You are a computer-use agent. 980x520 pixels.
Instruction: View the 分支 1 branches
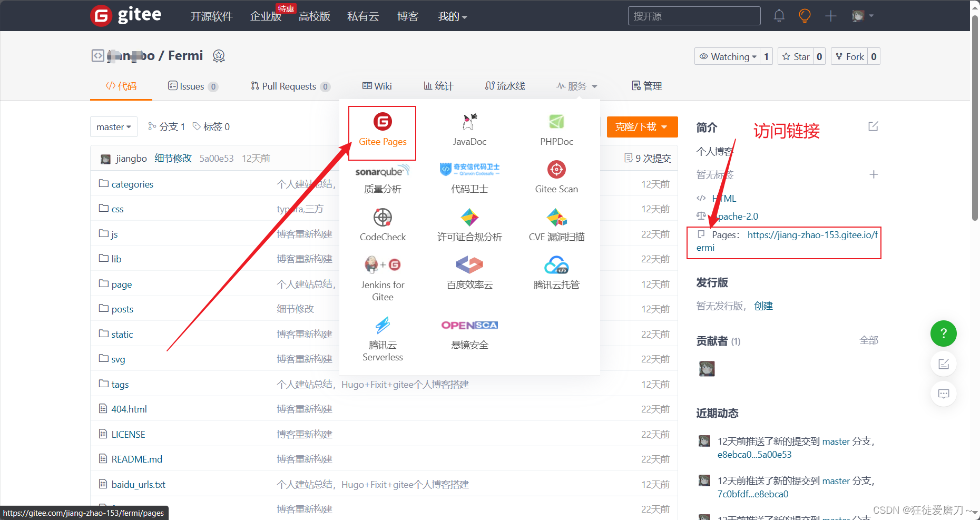[166, 126]
